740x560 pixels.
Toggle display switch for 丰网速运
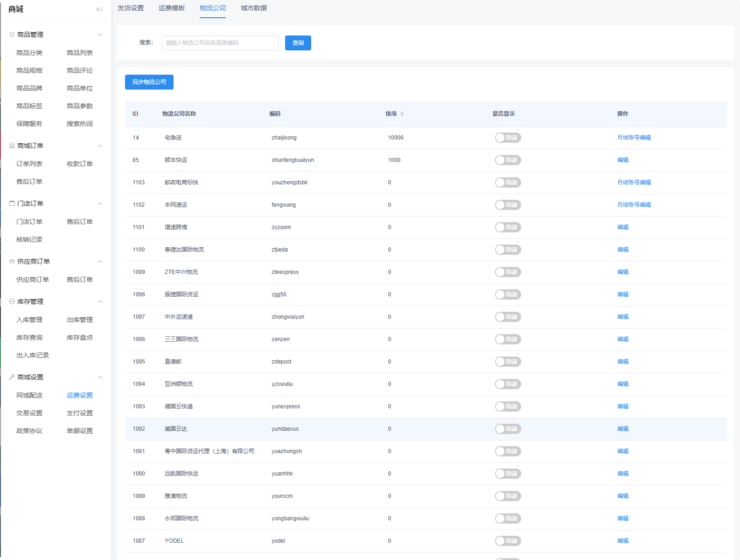pos(508,205)
